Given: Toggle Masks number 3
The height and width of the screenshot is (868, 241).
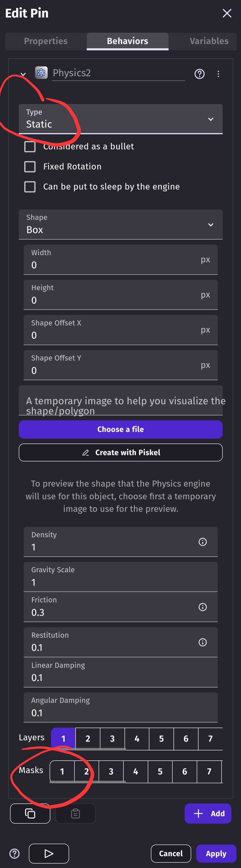Looking at the screenshot, I should [111, 771].
